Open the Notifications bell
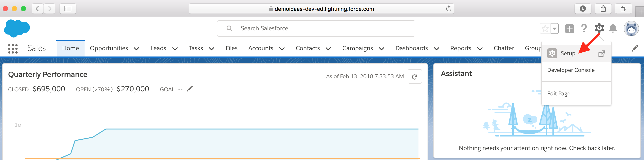Viewport: 644px width, 160px height. click(x=612, y=28)
